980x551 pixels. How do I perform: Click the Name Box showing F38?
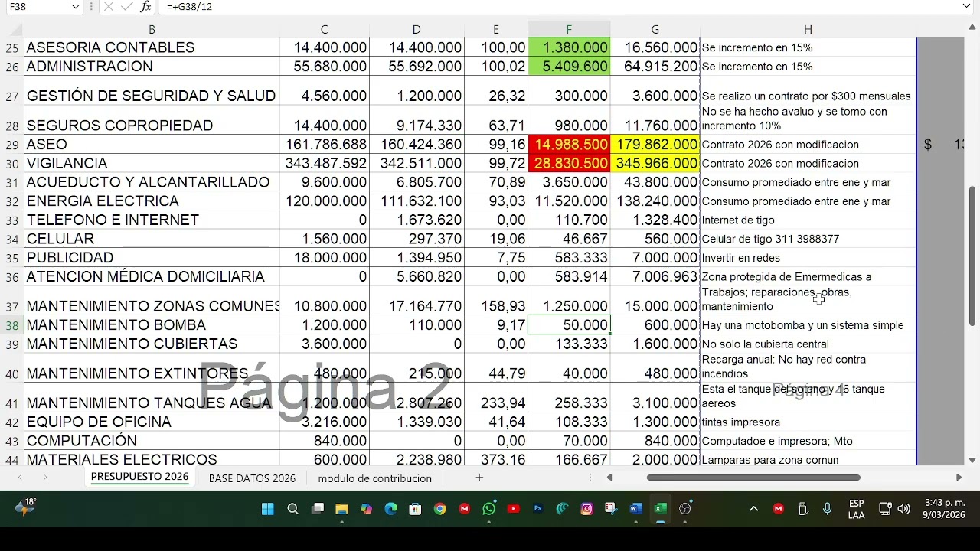[x=37, y=7]
